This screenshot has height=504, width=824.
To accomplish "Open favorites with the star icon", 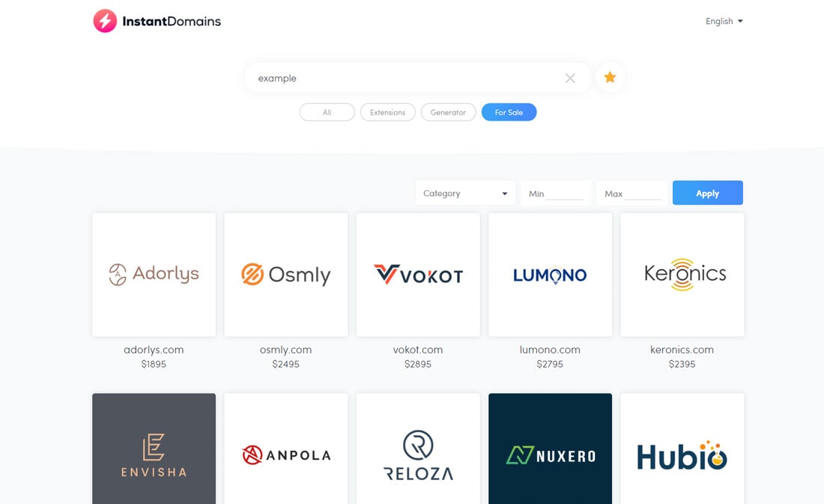I will [x=610, y=77].
